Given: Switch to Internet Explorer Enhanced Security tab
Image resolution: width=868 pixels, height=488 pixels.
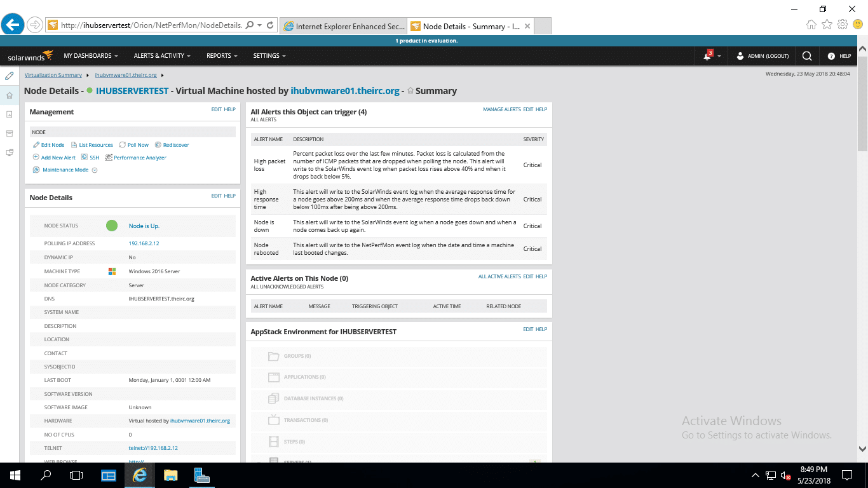Looking at the screenshot, I should click(x=343, y=26).
